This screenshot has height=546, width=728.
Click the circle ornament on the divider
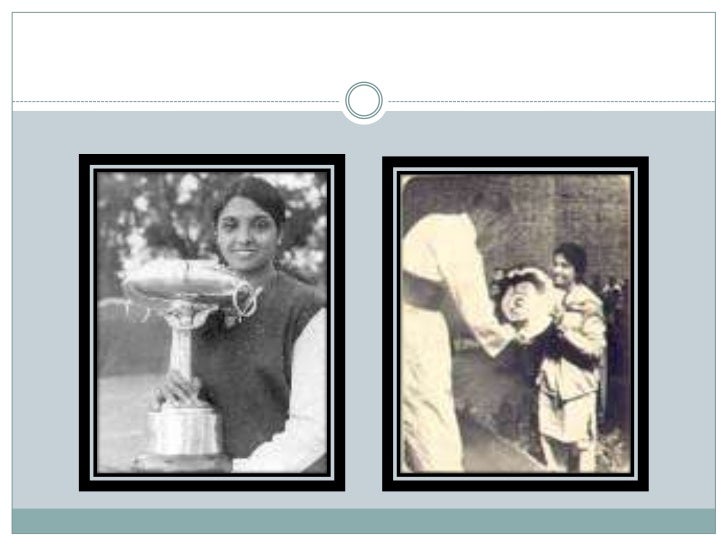click(364, 101)
